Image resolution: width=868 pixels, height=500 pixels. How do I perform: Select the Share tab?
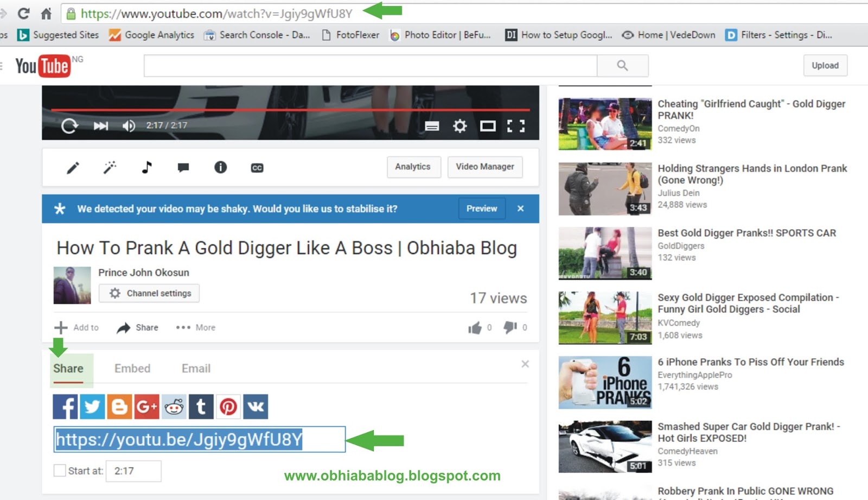tap(68, 369)
